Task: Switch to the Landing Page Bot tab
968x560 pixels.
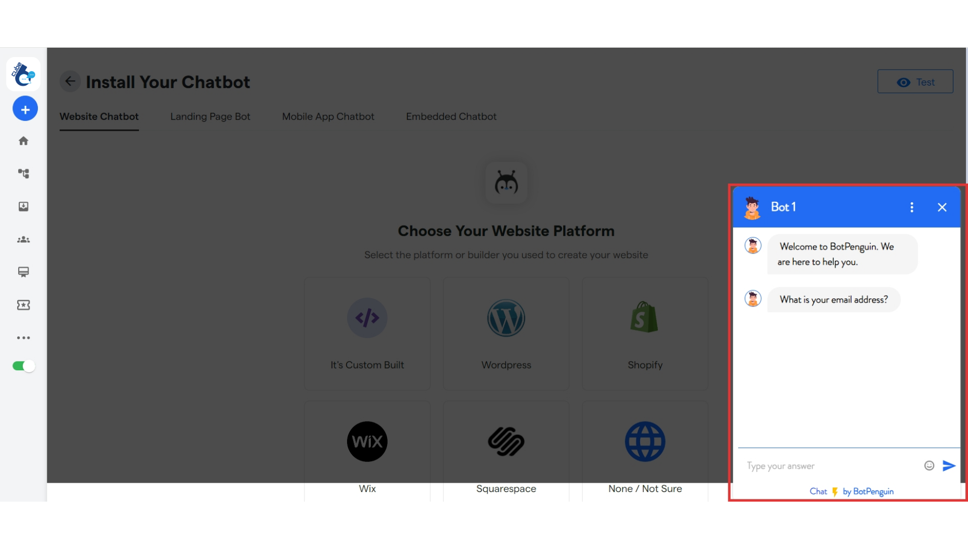Action: [x=210, y=117]
